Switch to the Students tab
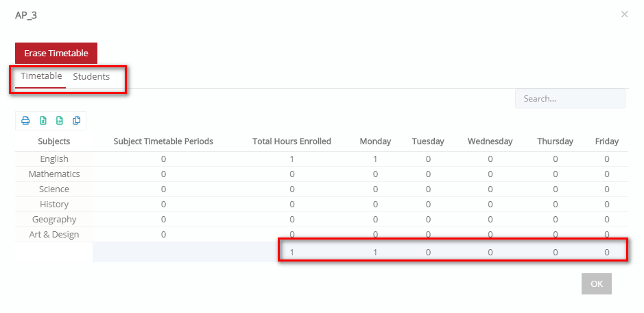Screen dimensions: 644x313 pos(91,76)
